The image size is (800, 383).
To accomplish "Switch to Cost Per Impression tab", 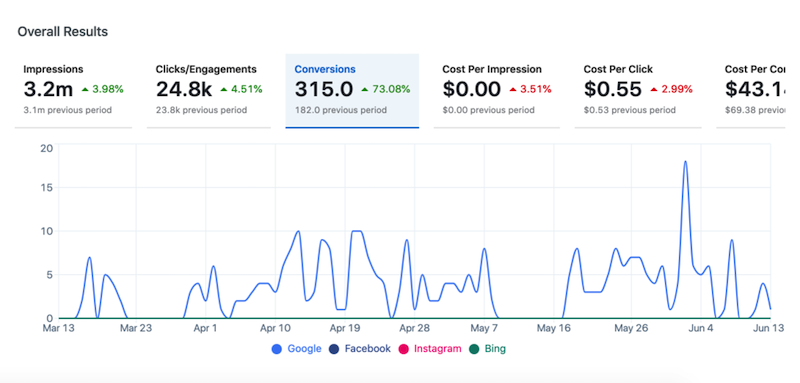I will [497, 91].
